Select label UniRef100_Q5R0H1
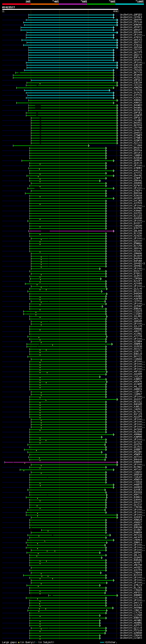This screenshot has height=644, width=146. [x=131, y=180]
